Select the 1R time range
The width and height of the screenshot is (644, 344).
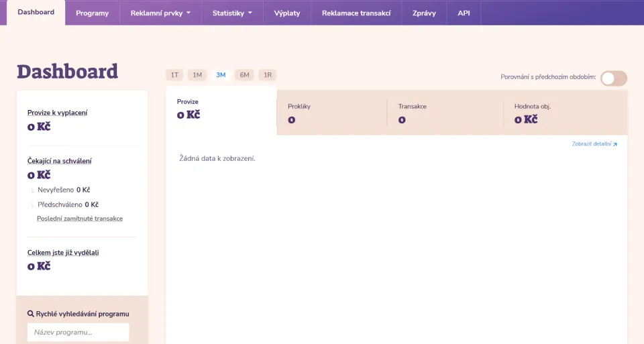pos(268,74)
